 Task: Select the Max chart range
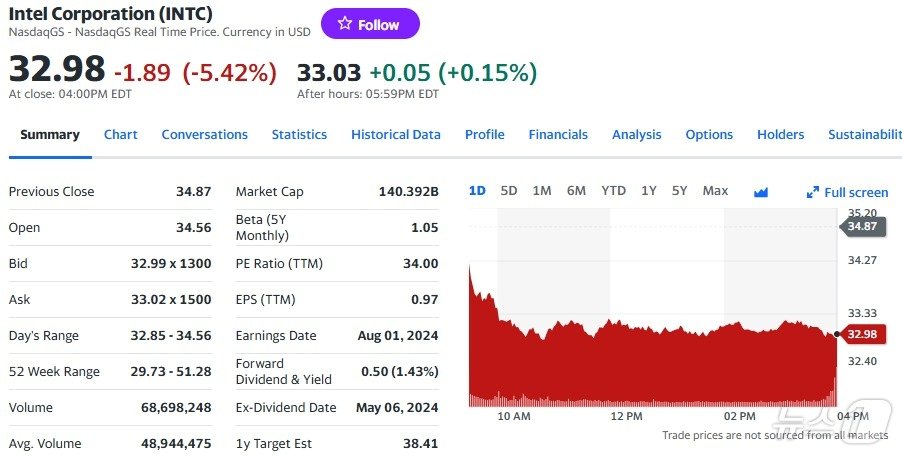coord(715,191)
